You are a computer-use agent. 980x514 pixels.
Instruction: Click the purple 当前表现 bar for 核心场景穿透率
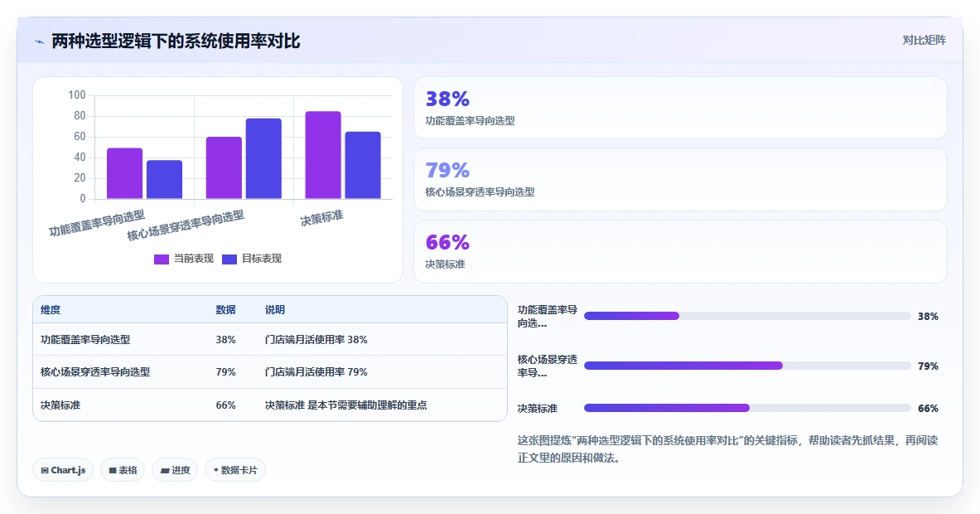[x=224, y=167]
